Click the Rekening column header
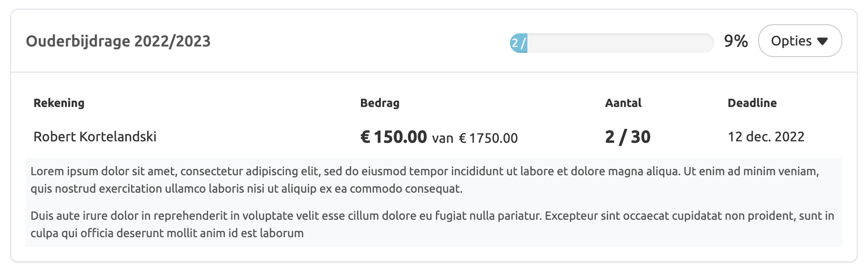Screen dimensions: 868x272 [59, 103]
